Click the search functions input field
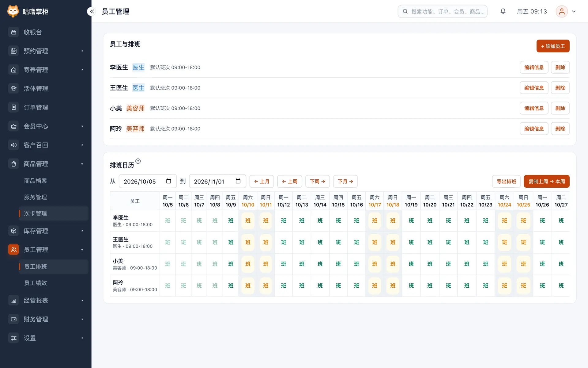This screenshot has height=368, width=588. click(x=443, y=11)
